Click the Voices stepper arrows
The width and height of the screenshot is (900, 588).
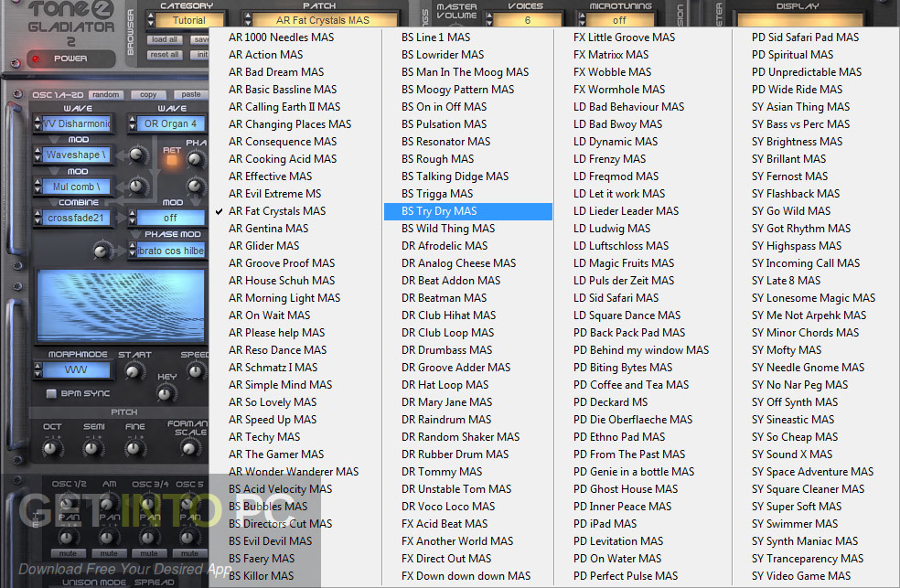point(489,20)
